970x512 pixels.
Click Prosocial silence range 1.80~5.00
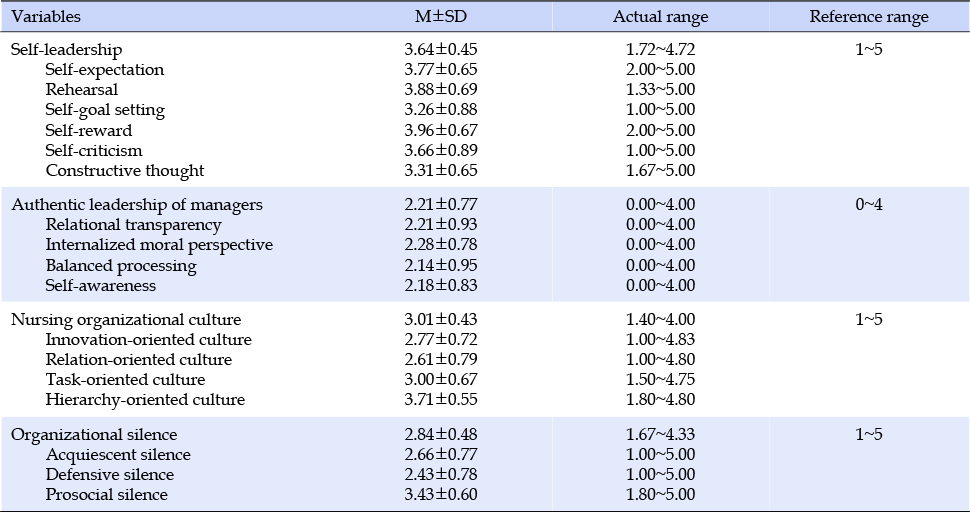(660, 495)
